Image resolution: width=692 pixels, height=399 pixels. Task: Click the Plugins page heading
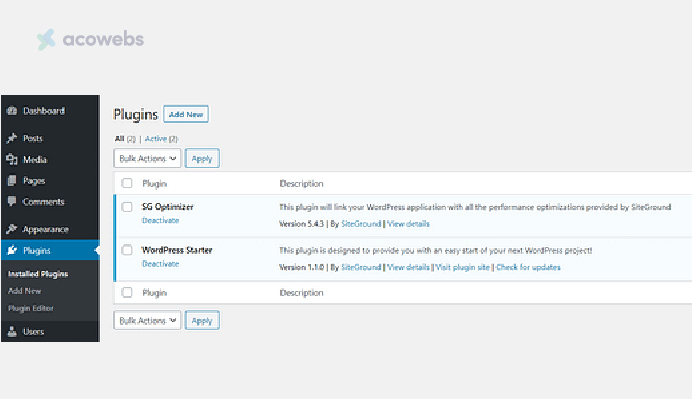[x=135, y=114]
